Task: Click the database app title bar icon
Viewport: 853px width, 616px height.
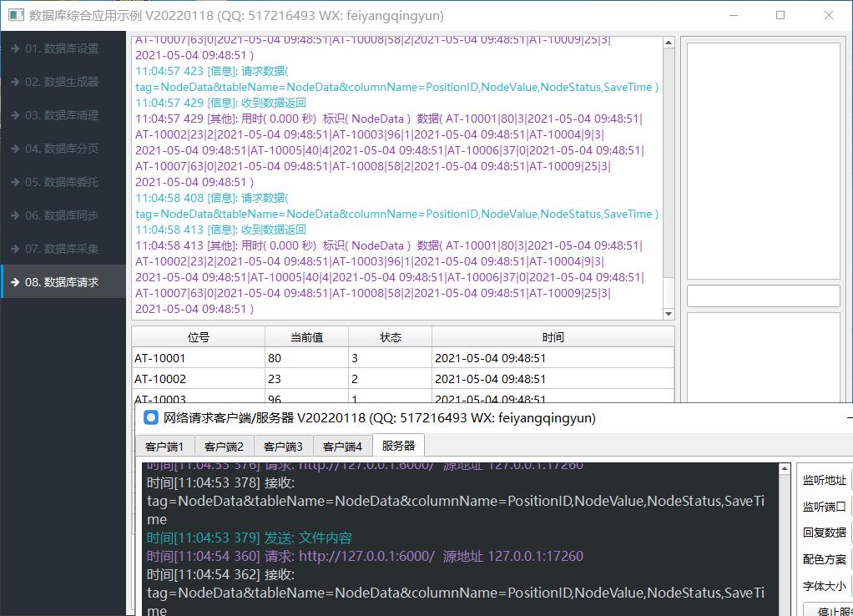Action: click(17, 15)
